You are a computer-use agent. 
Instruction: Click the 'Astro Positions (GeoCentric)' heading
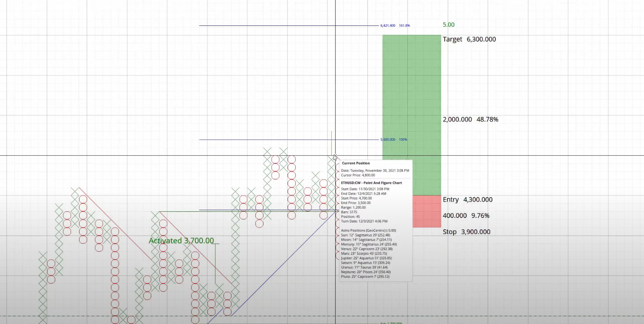(x=368, y=231)
